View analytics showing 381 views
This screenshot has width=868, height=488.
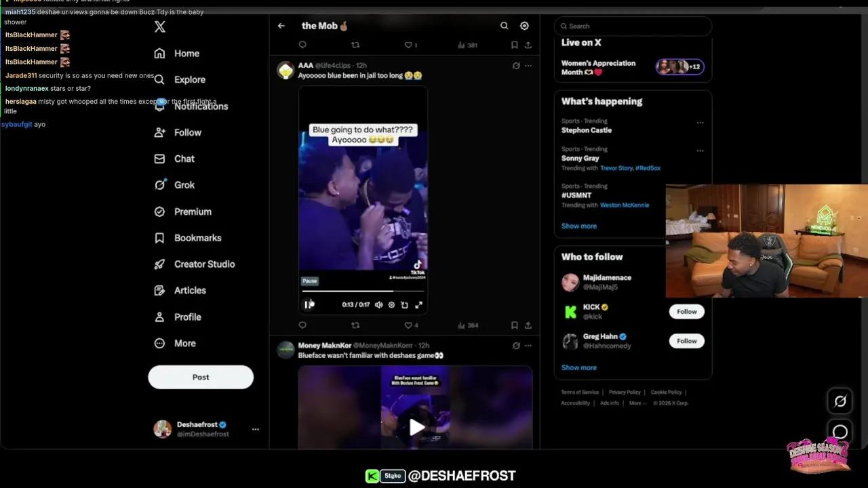[468, 45]
